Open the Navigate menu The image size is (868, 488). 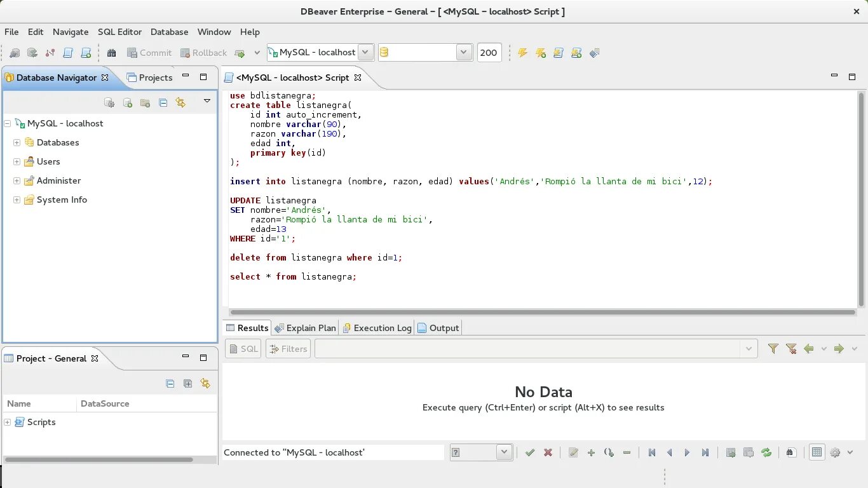(x=71, y=32)
